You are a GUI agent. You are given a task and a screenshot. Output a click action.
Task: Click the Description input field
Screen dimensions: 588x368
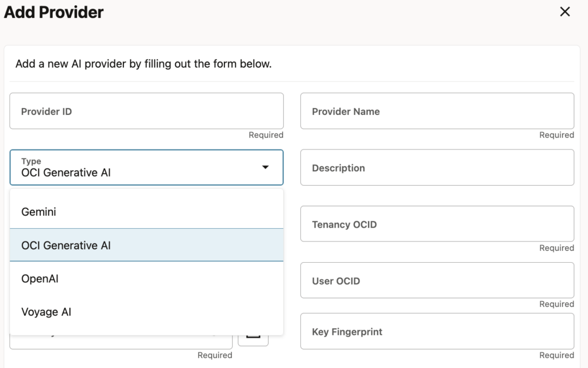(x=437, y=167)
